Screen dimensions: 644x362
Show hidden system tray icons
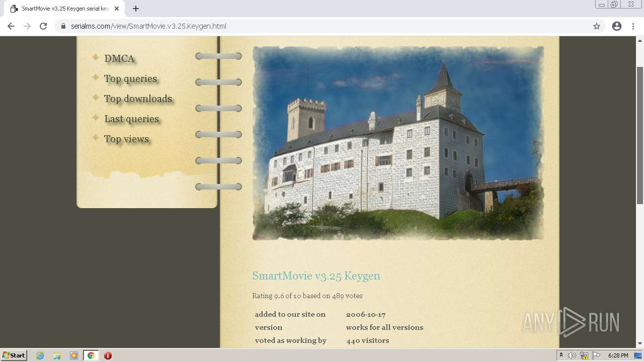click(x=561, y=355)
